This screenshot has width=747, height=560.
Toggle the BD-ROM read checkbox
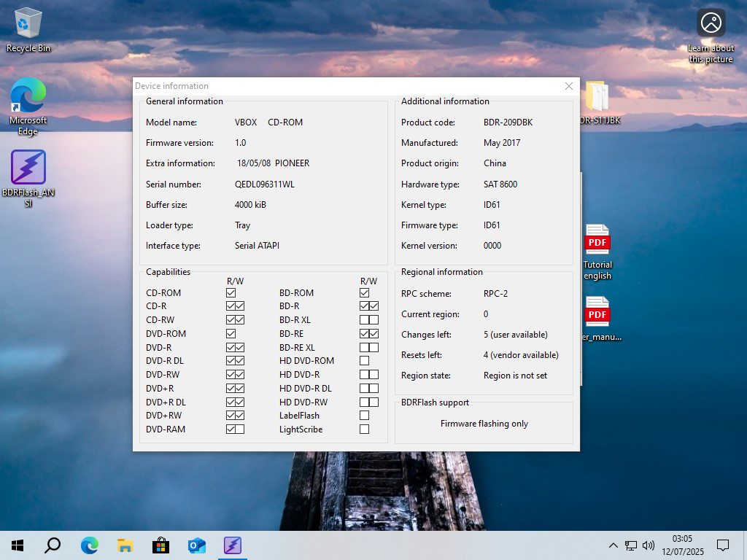point(365,292)
